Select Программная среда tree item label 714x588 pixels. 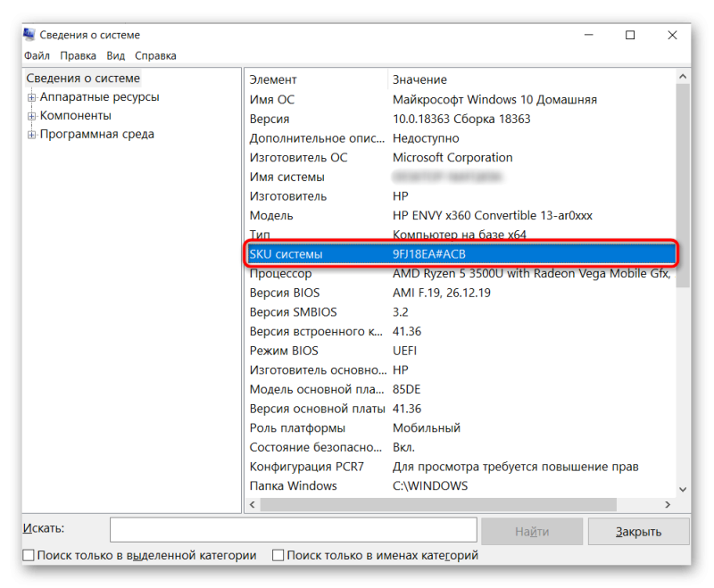pos(97,134)
